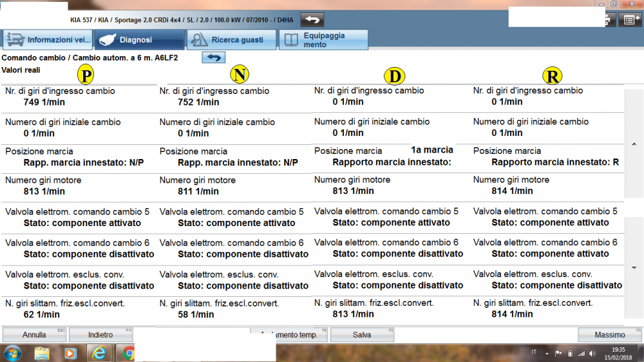The width and height of the screenshot is (644, 362).
Task: Select the 62 1/min slip speed value
Action: coord(41,315)
